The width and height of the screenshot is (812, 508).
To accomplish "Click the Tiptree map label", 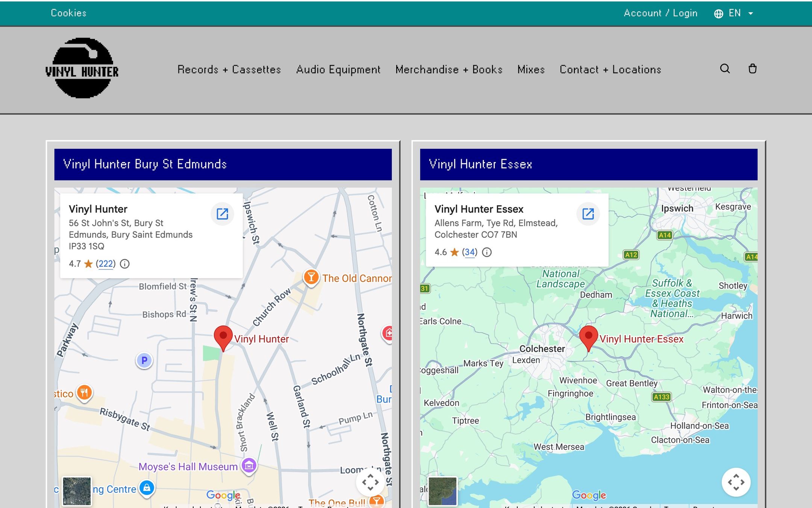I will pyautogui.click(x=465, y=421).
